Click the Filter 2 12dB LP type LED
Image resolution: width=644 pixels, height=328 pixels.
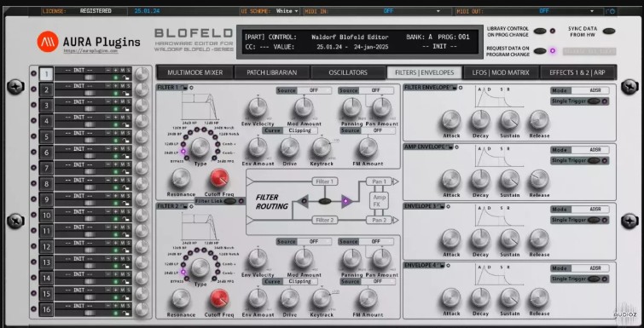point(183,263)
